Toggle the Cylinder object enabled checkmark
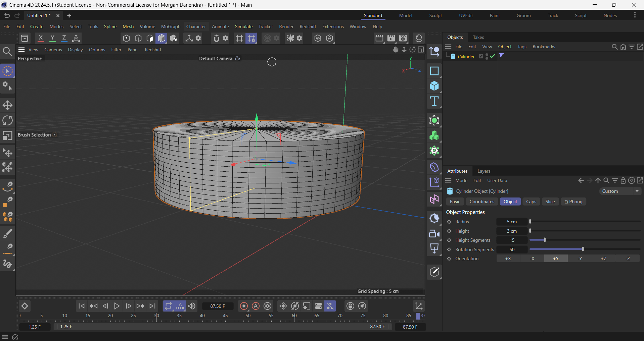The image size is (644, 341). click(x=493, y=56)
